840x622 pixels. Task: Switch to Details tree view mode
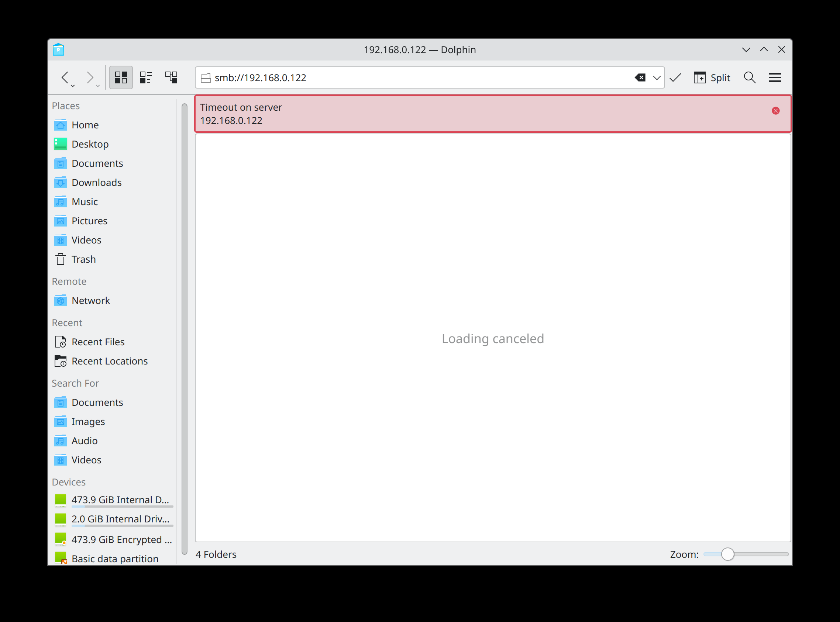click(x=171, y=77)
